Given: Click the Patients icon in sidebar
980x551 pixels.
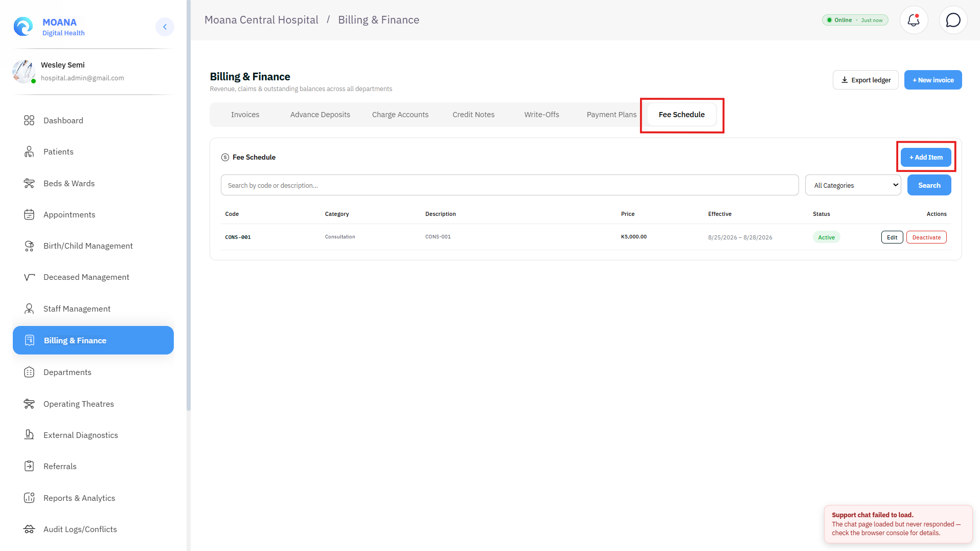Looking at the screenshot, I should point(29,151).
